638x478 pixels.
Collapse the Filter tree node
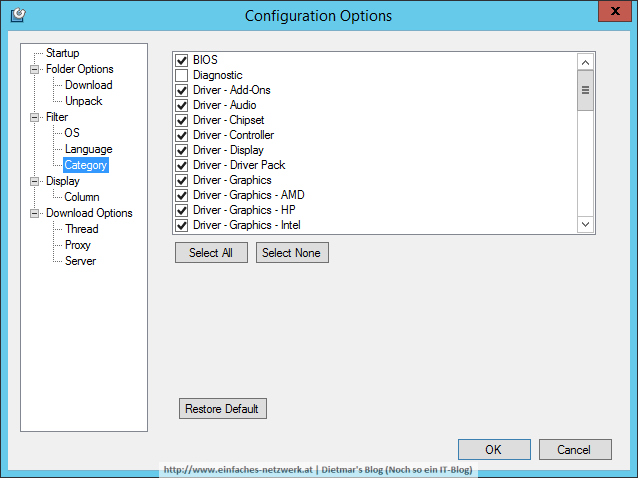coord(35,118)
